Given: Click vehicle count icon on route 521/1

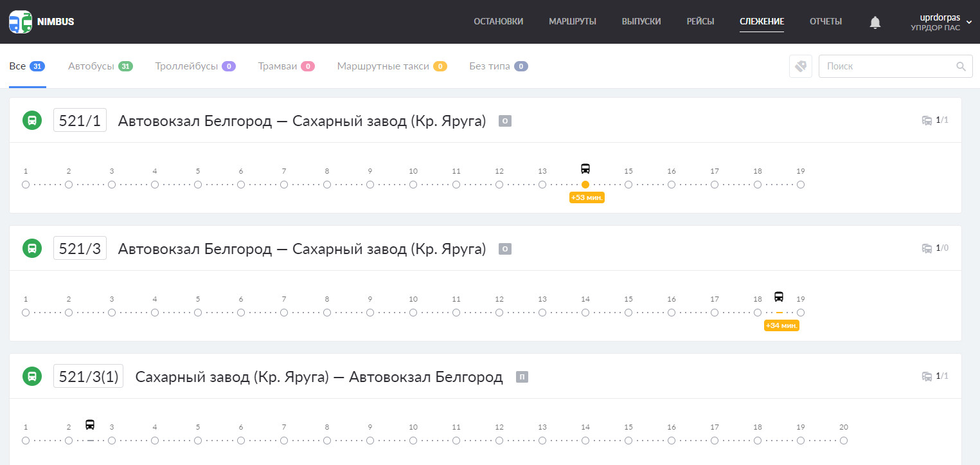Looking at the screenshot, I should tap(927, 120).
